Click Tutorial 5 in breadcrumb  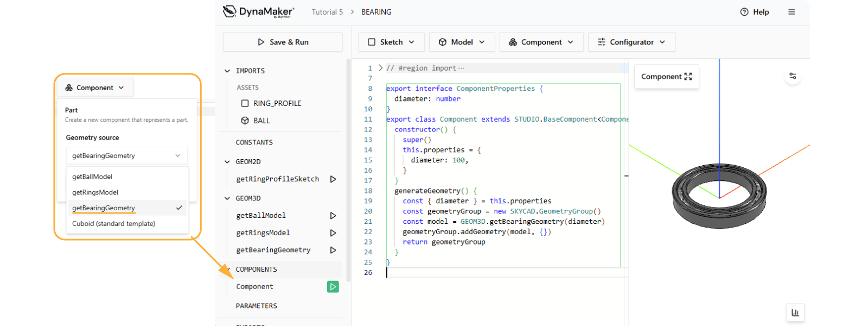[x=327, y=12]
